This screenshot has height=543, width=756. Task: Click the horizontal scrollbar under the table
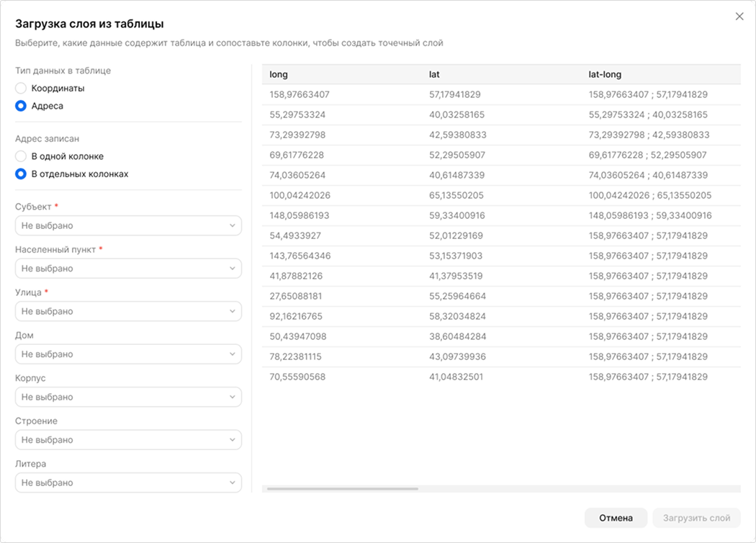342,488
